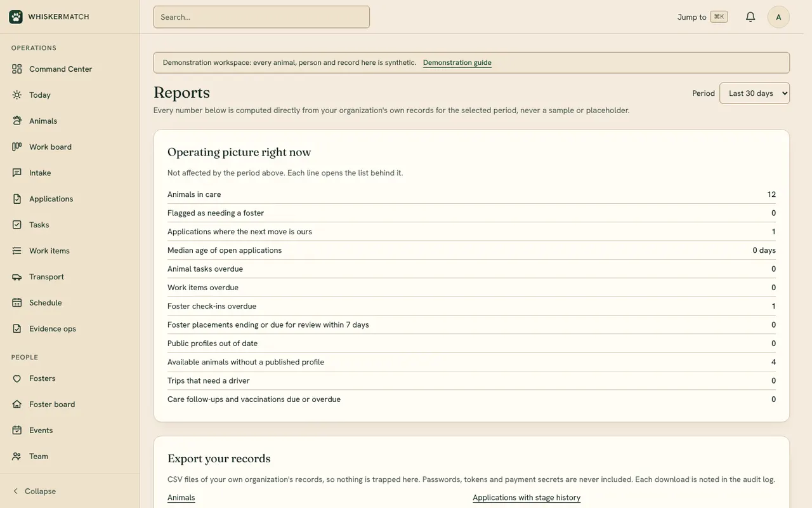Click the Transport truck icon
The height and width of the screenshot is (508, 812).
click(x=17, y=277)
